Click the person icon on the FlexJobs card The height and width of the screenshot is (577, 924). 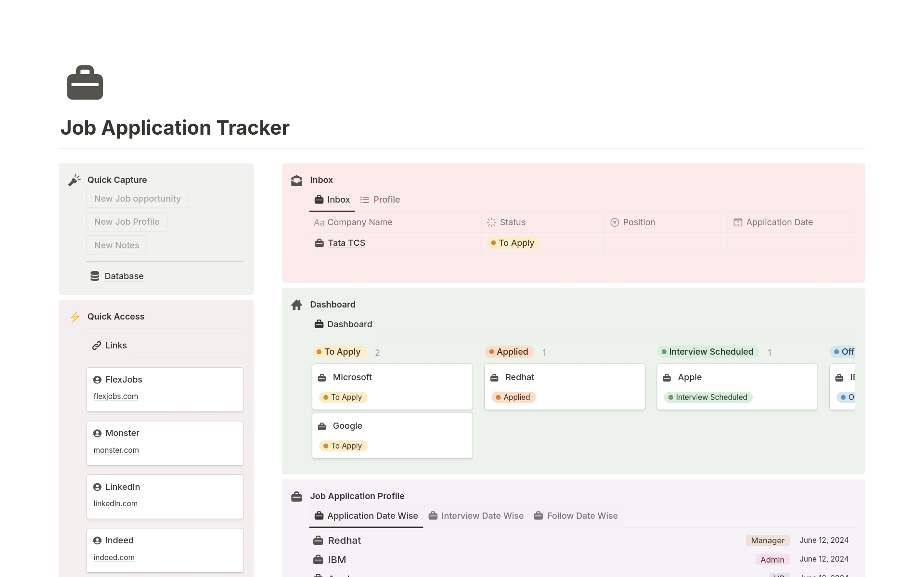coord(98,380)
